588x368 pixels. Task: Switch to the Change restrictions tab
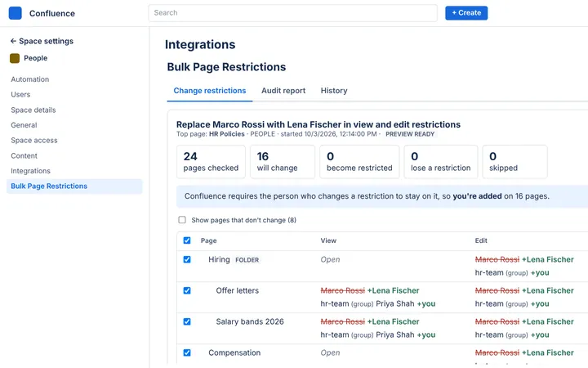[210, 91]
